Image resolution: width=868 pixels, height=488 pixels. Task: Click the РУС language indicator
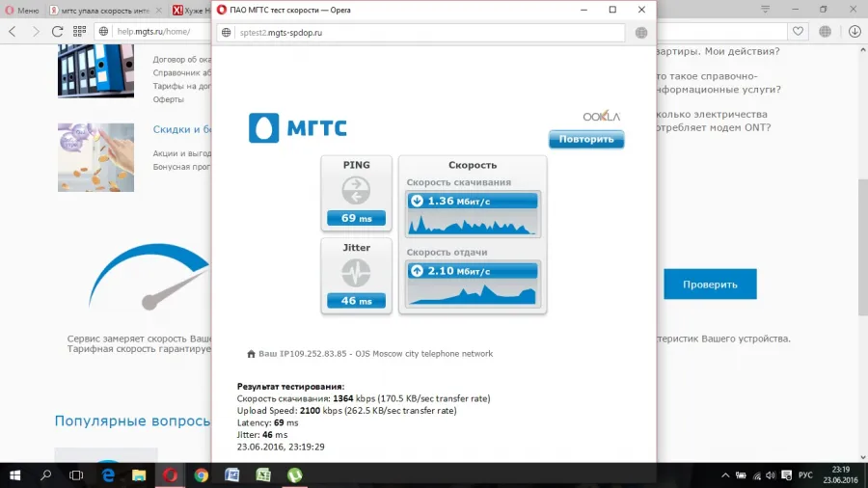pyautogui.click(x=806, y=475)
